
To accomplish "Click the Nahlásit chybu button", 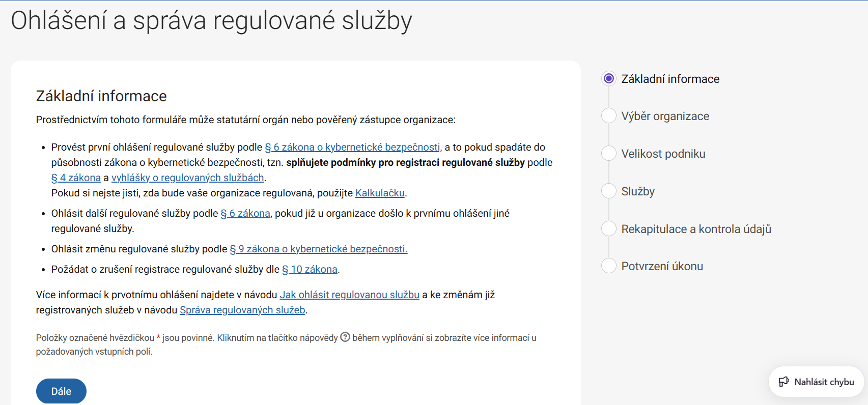I will click(x=816, y=382).
